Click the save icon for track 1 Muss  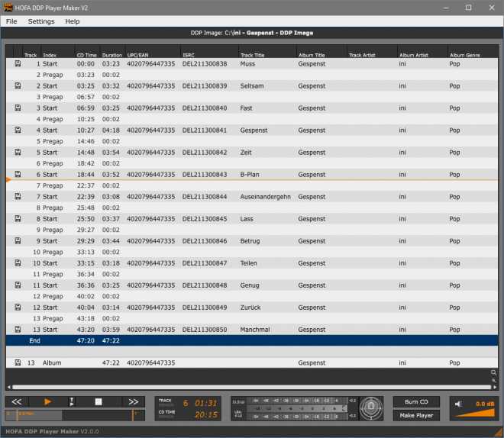pyautogui.click(x=18, y=63)
